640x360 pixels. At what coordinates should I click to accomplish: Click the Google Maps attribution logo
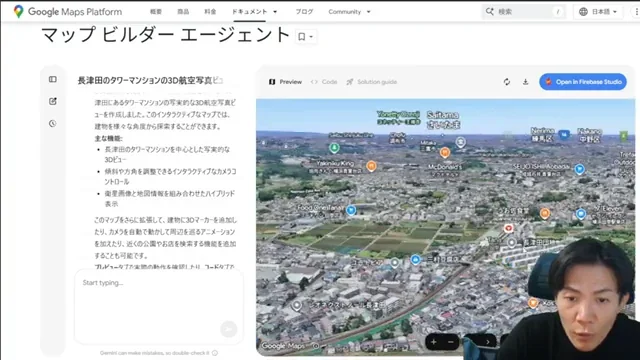(x=283, y=346)
